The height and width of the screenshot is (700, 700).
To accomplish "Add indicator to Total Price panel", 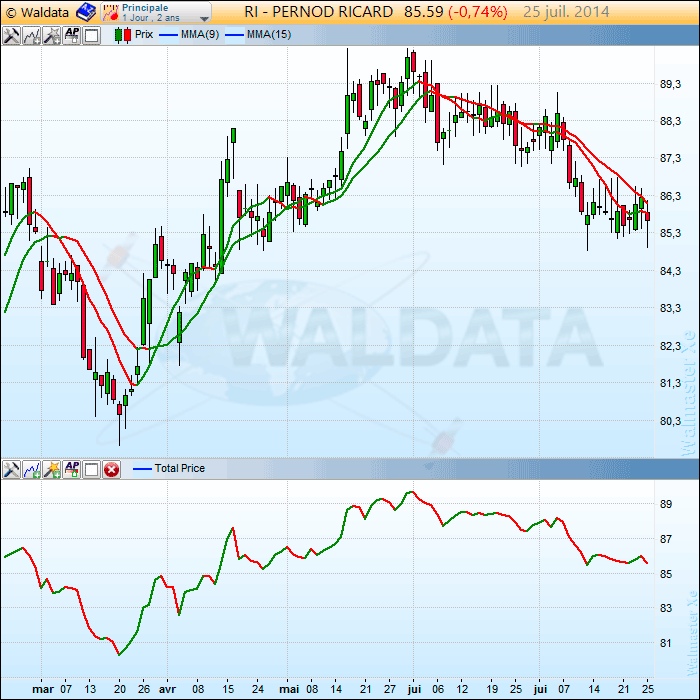I will (x=32, y=469).
